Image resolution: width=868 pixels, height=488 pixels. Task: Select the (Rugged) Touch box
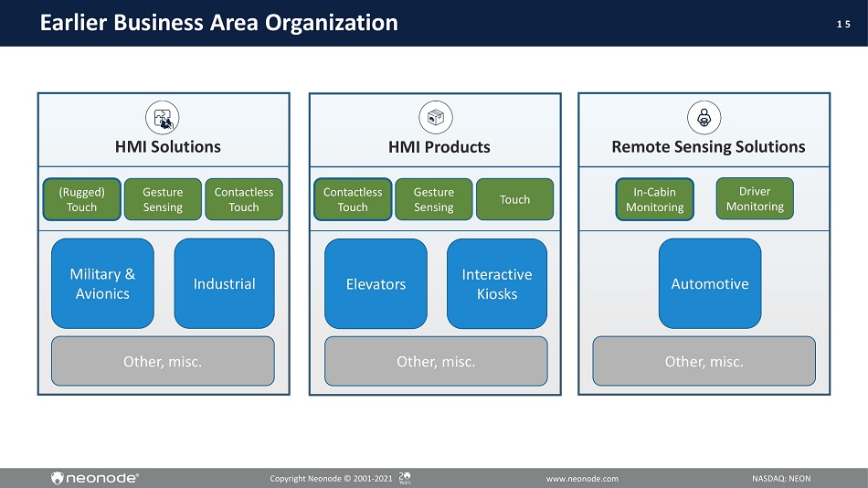82,199
